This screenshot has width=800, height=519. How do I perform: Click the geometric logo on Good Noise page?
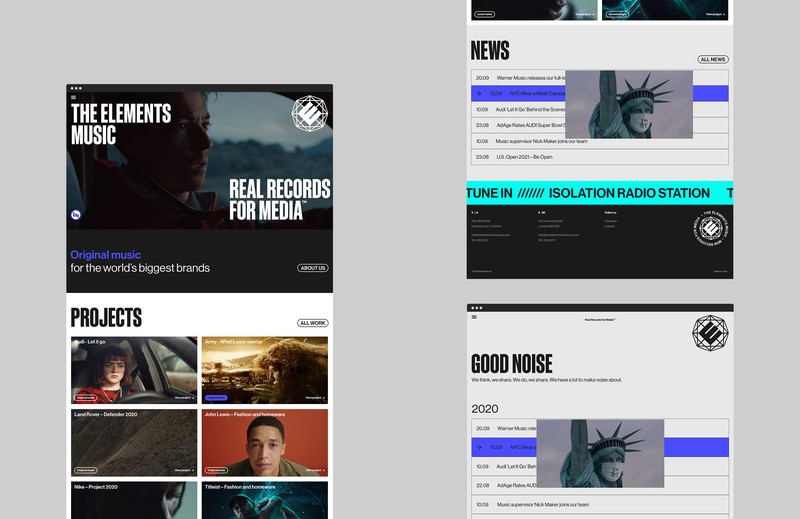(710, 332)
